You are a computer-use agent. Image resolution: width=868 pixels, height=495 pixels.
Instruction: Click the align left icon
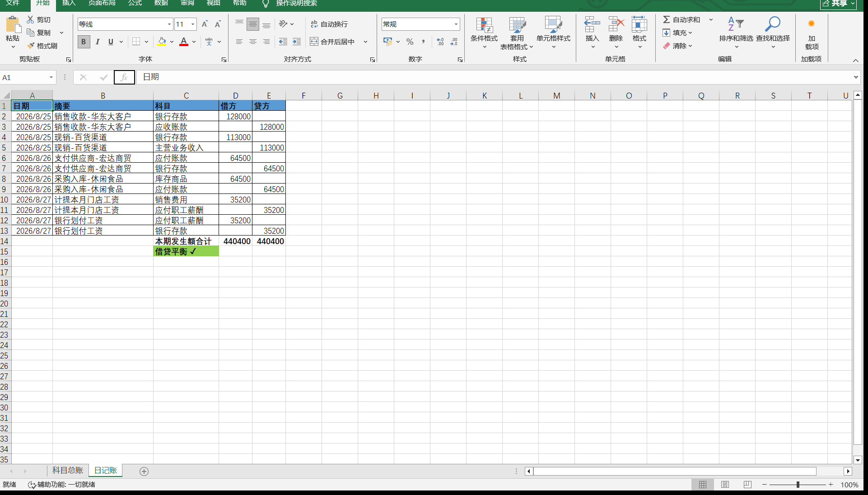point(239,42)
